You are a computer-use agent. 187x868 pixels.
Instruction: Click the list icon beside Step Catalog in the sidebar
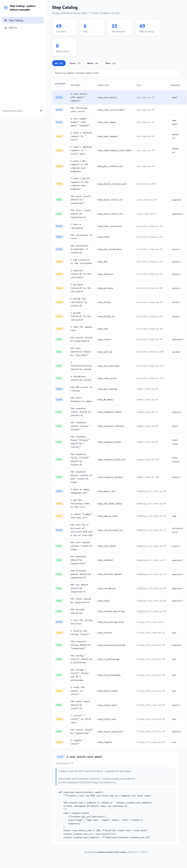(x=5, y=20)
